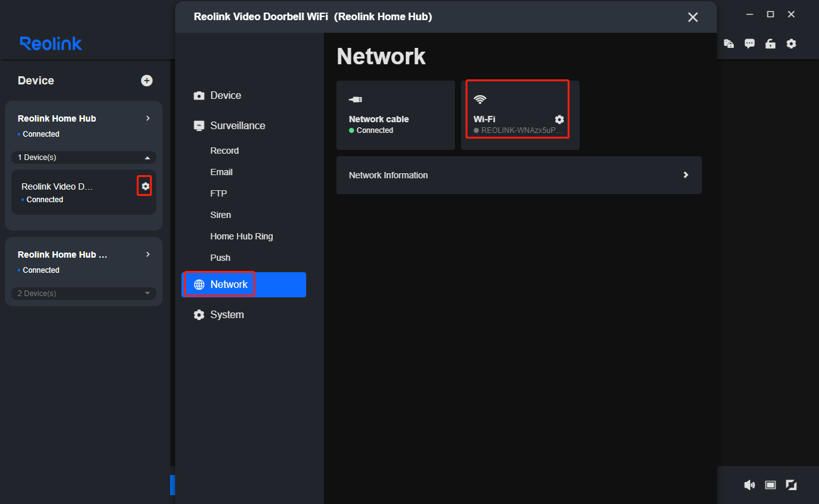
Task: Click the Wi-Fi signal icon
Action: (x=480, y=100)
